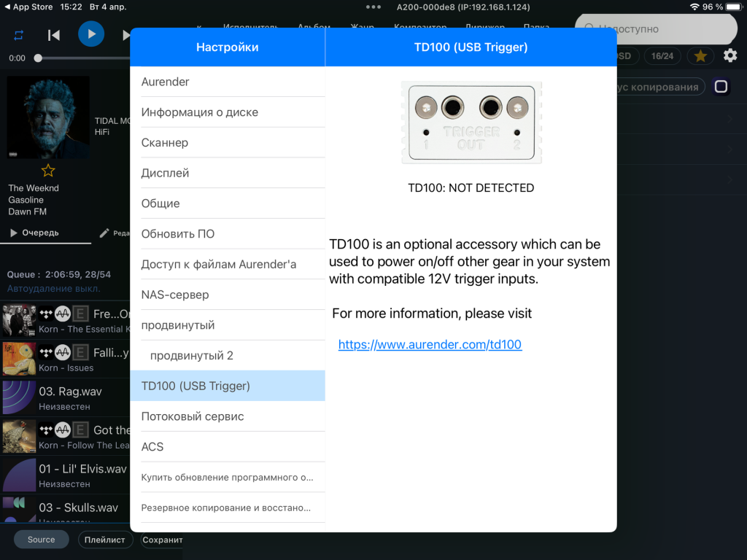Image resolution: width=747 pixels, height=560 pixels.
Task: Click MQA icon on Korn Issues row
Action: pos(63,352)
